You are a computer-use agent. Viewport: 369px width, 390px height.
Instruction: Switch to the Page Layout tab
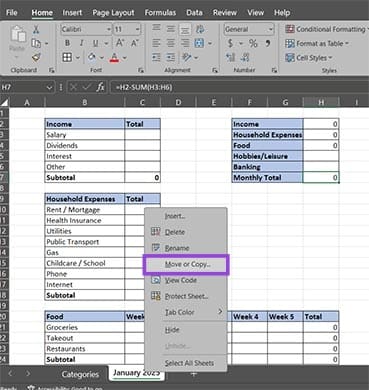point(113,13)
